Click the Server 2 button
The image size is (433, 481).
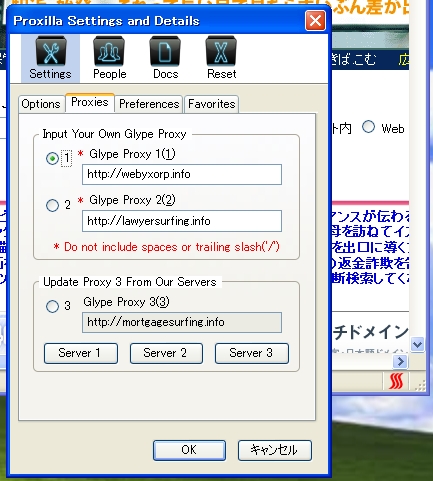(x=166, y=353)
